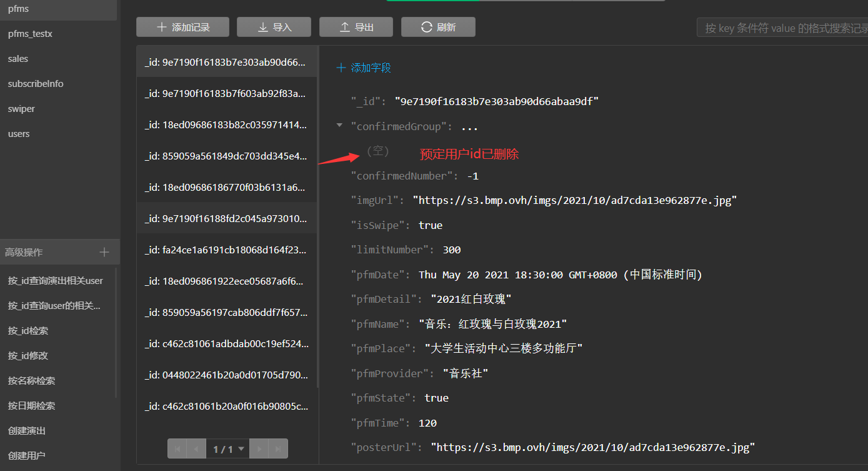Go to next page of records
868x471 pixels.
click(x=259, y=449)
